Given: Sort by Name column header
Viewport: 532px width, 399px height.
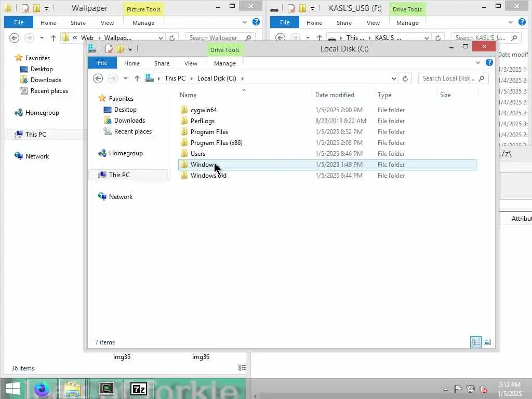Looking at the screenshot, I should (188, 95).
